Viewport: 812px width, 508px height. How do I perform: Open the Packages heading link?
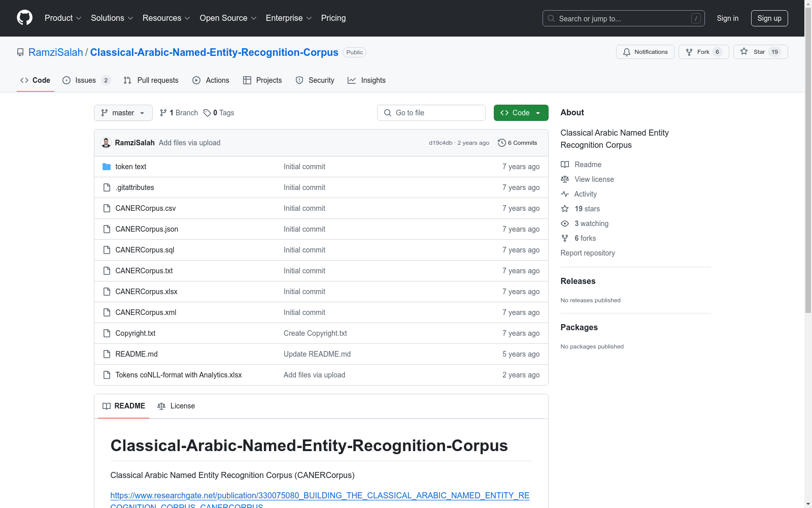(579, 327)
